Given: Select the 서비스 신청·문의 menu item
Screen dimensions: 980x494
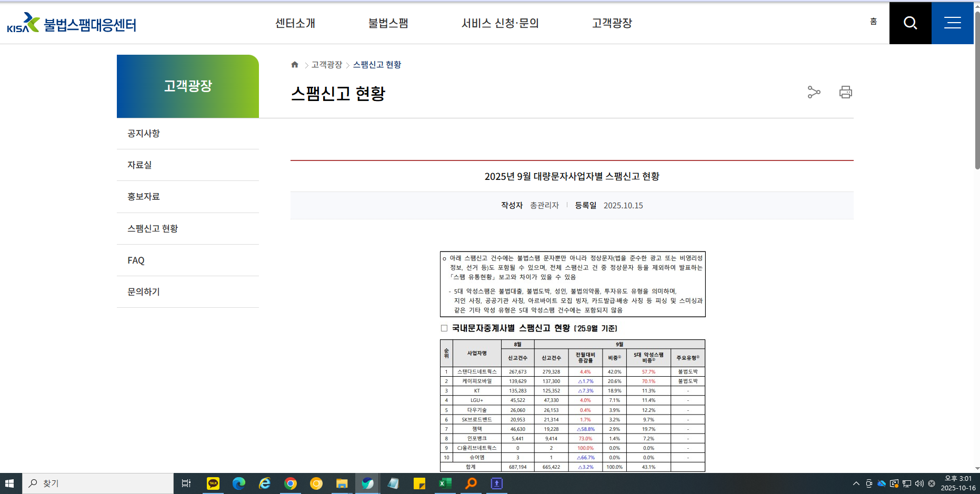Looking at the screenshot, I should (501, 23).
